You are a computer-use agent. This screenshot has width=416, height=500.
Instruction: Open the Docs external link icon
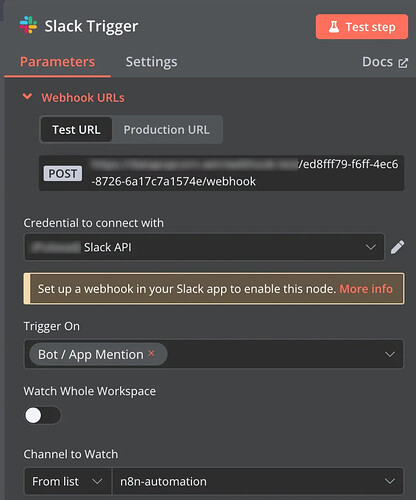403,63
